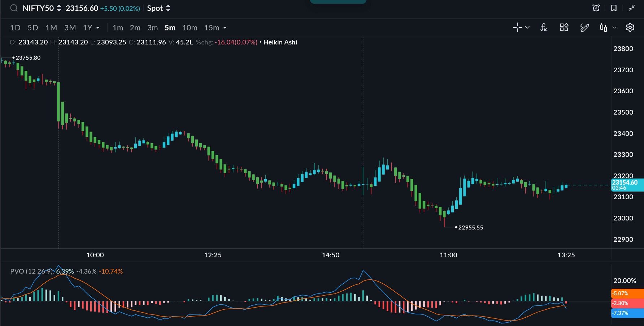The image size is (644, 326).
Task: Choose the 5D date range
Action: click(33, 28)
